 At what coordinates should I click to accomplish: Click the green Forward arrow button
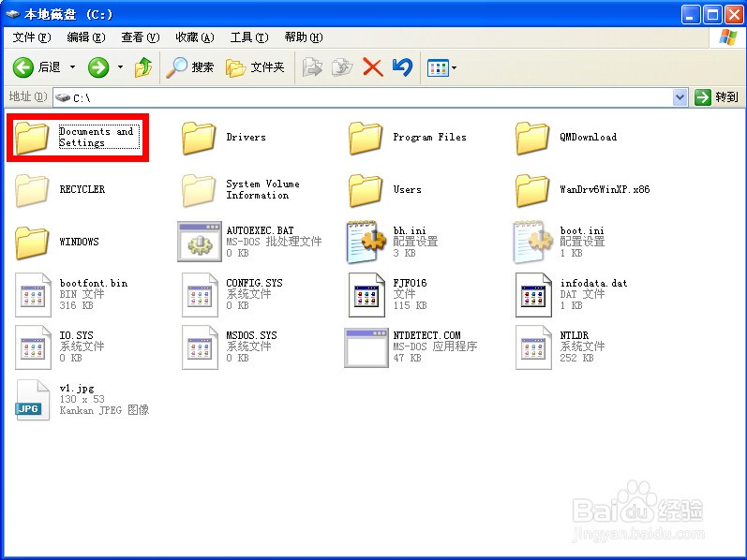click(98, 67)
